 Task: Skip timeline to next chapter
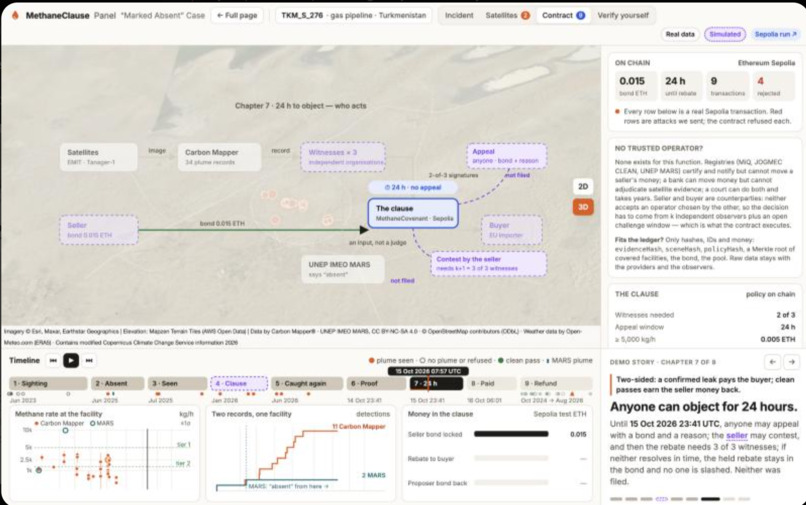(89, 360)
